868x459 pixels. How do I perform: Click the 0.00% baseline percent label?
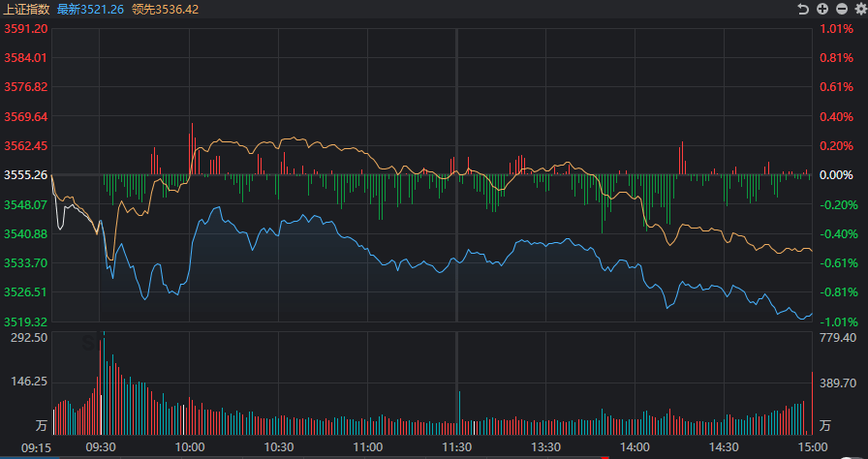[836, 174]
